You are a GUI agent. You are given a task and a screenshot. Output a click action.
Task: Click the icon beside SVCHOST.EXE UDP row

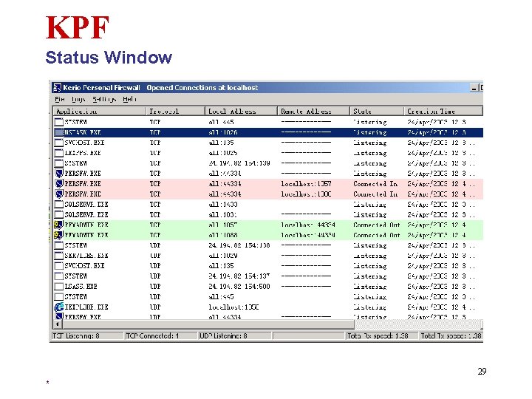(59, 266)
